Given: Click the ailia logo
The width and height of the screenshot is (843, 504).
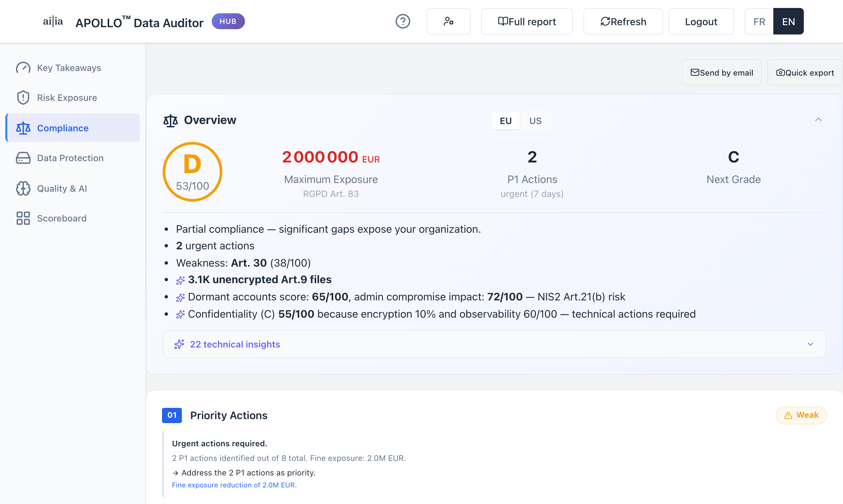Looking at the screenshot, I should (x=53, y=22).
